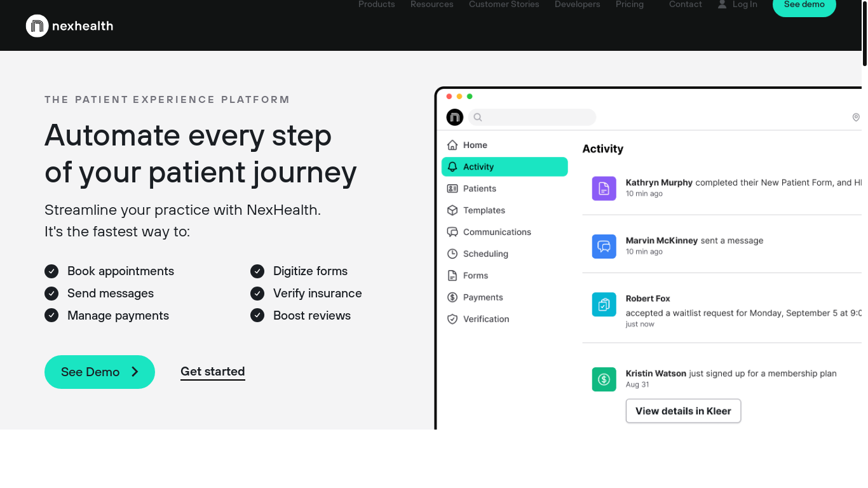Click the Log In person icon
Viewport: 868px width, 488px height.
[722, 4]
